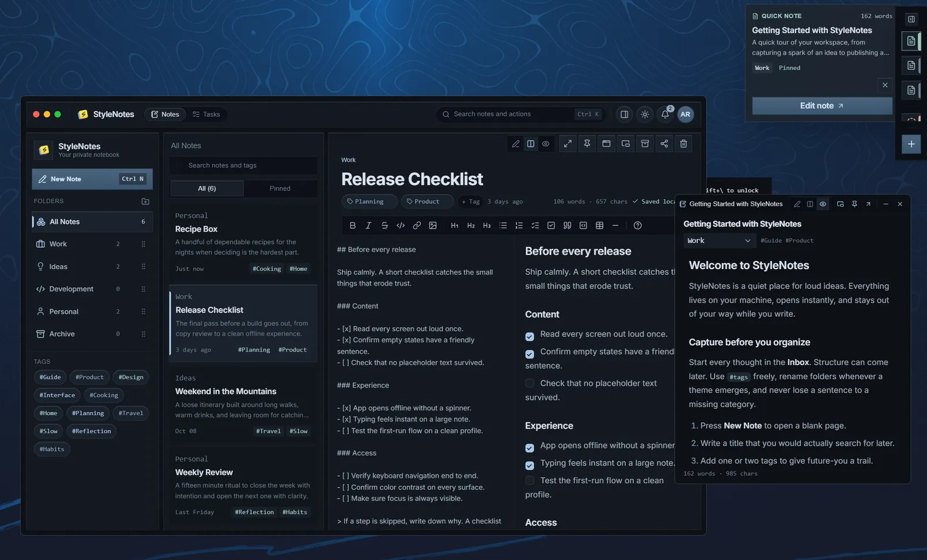The height and width of the screenshot is (560, 927).
Task: Filter notes by the #Reflection sidebar tag
Action: coord(92,431)
